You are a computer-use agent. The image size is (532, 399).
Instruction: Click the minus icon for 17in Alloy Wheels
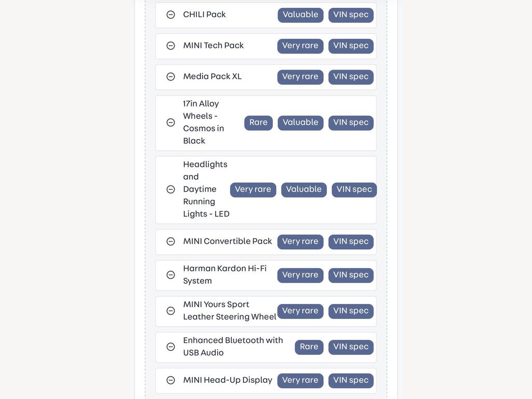(x=170, y=123)
